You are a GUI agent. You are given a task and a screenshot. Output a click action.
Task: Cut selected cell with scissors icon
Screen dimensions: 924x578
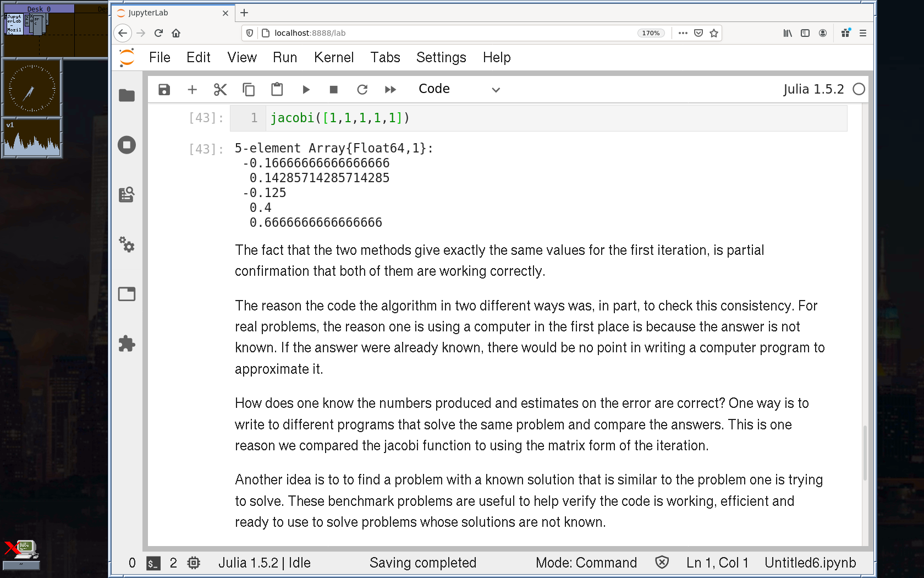pos(220,90)
